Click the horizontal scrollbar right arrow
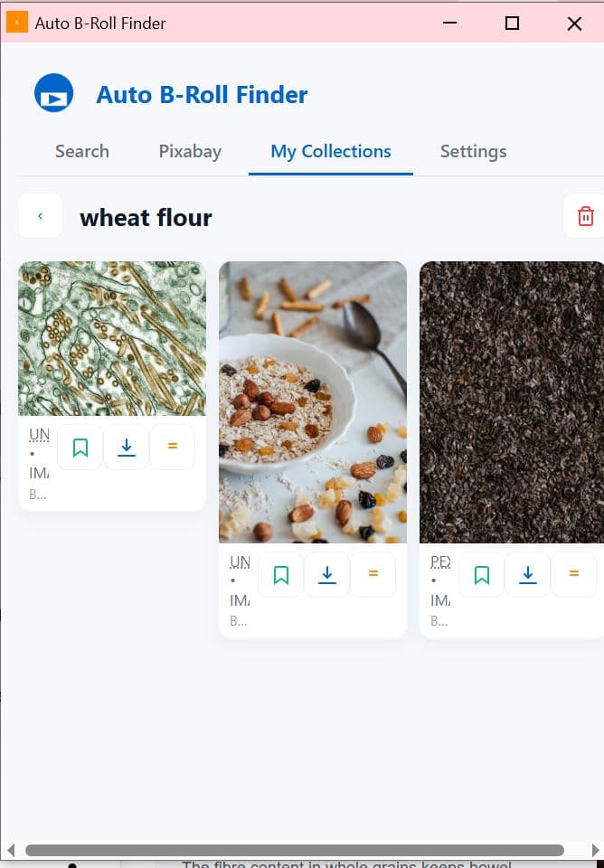604x868 pixels. (x=595, y=850)
